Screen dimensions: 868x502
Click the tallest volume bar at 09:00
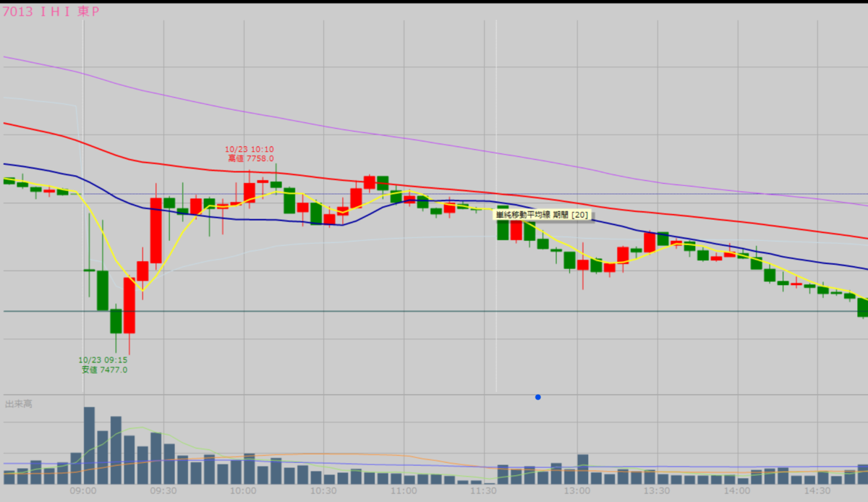[x=90, y=446]
